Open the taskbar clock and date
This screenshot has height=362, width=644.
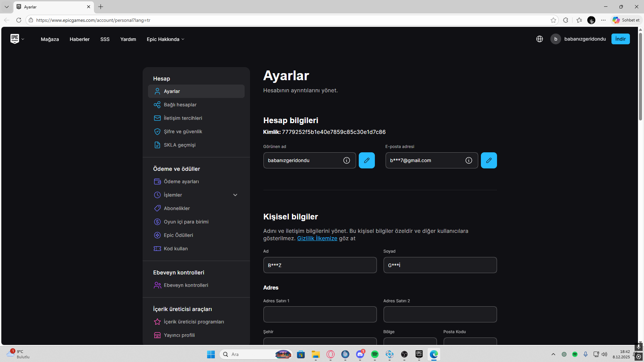[621, 354]
